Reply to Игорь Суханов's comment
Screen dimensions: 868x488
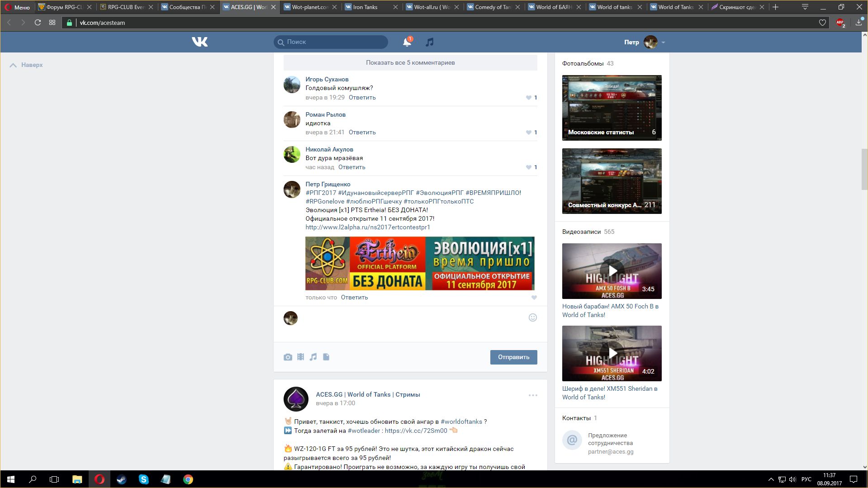(x=362, y=98)
